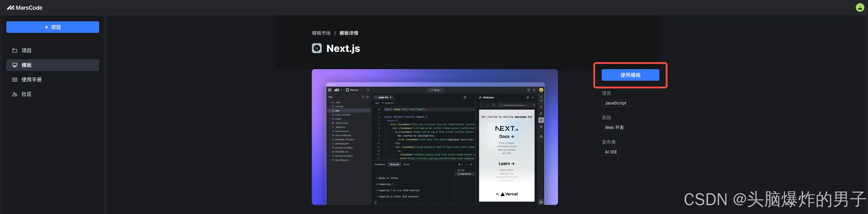Click the book icon beside 使用手册
Screen dimensions: 868x214
[x=15, y=80]
